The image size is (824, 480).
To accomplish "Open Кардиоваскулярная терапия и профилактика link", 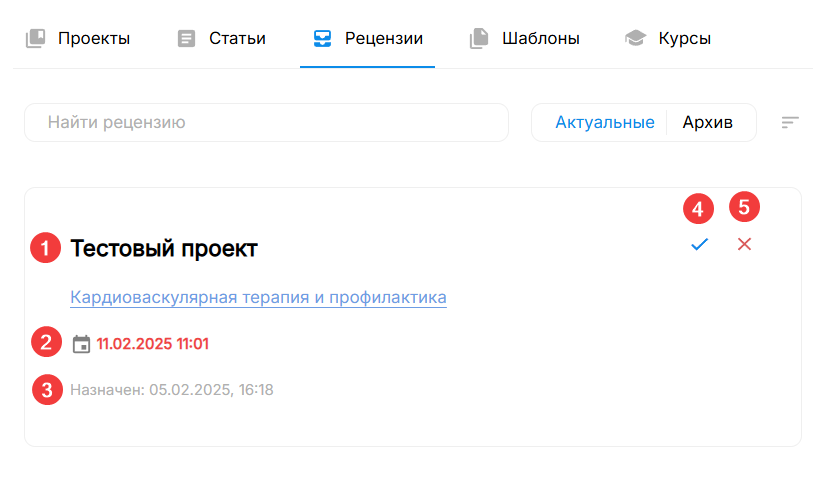I will [x=258, y=297].
